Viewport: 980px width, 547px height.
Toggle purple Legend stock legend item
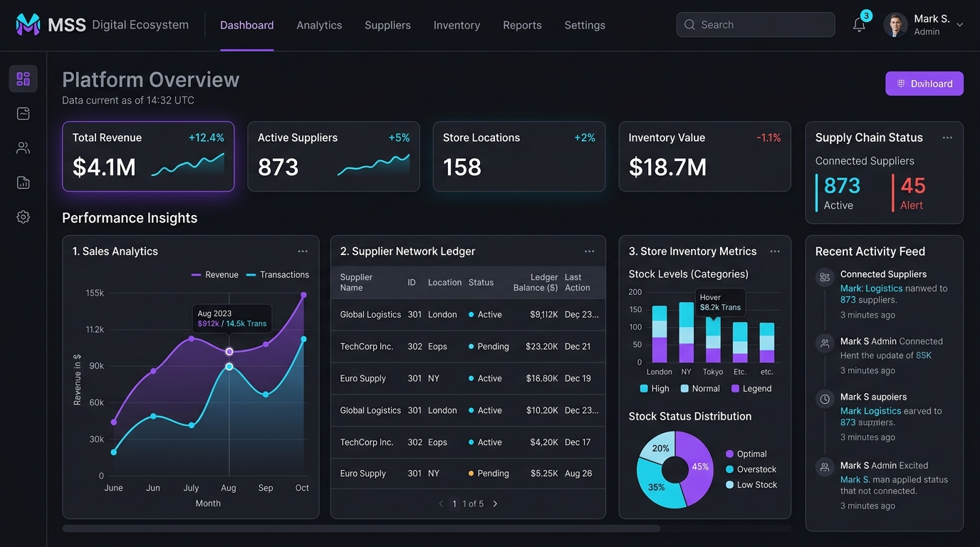click(x=751, y=389)
